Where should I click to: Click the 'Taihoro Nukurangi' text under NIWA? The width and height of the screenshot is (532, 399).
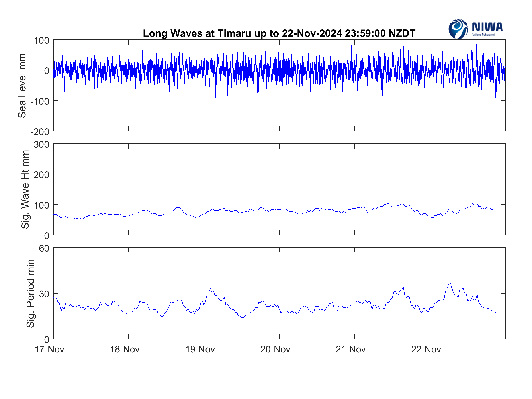483,35
